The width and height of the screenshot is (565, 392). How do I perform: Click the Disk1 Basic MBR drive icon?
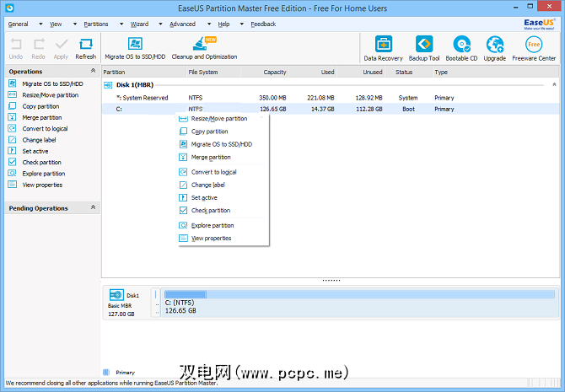pos(116,295)
